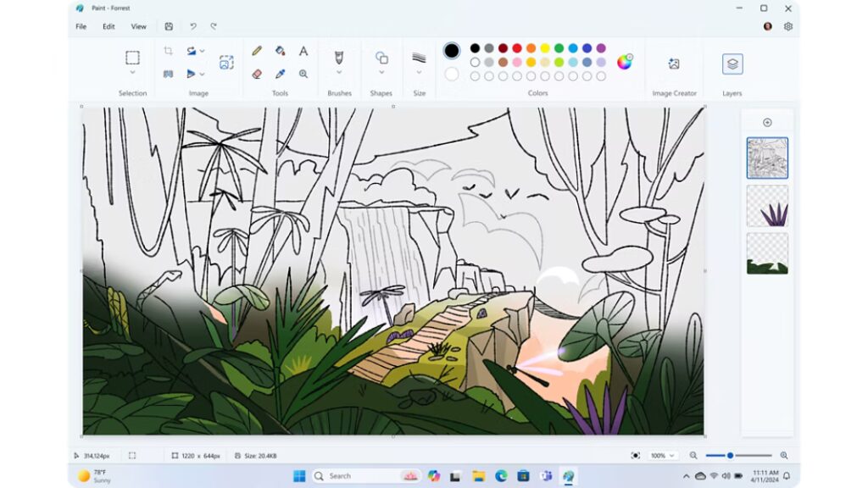
Task: Open the Edit colors wheel
Action: [x=625, y=61]
